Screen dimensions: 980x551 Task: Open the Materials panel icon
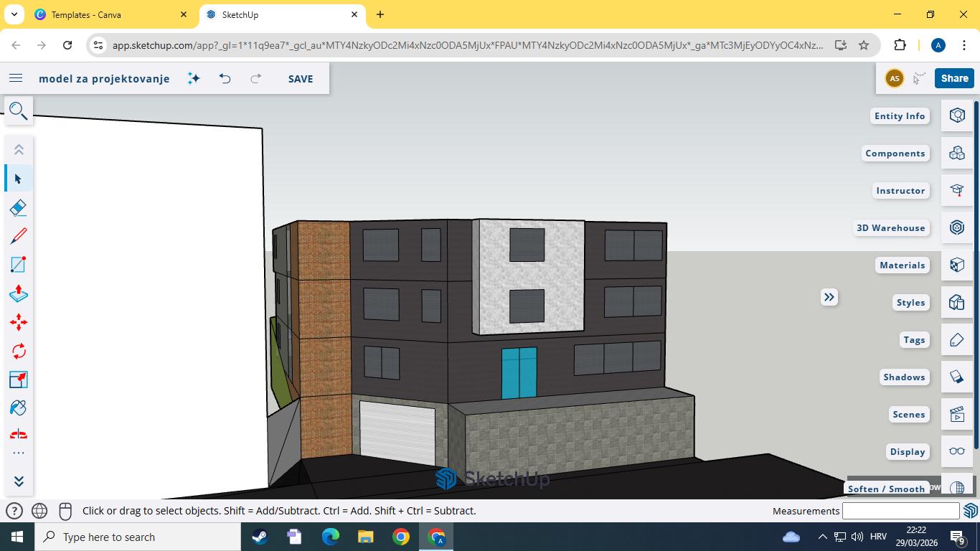click(956, 265)
